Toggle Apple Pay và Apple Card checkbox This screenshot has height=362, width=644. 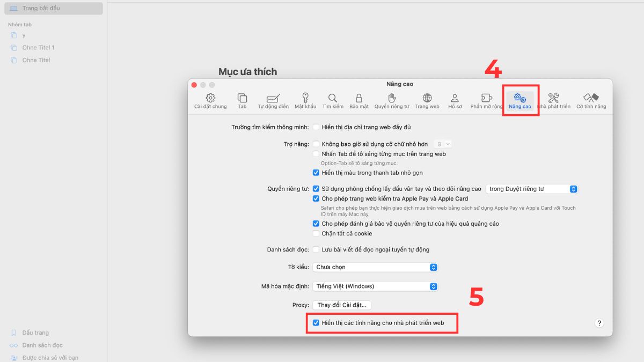point(316,198)
